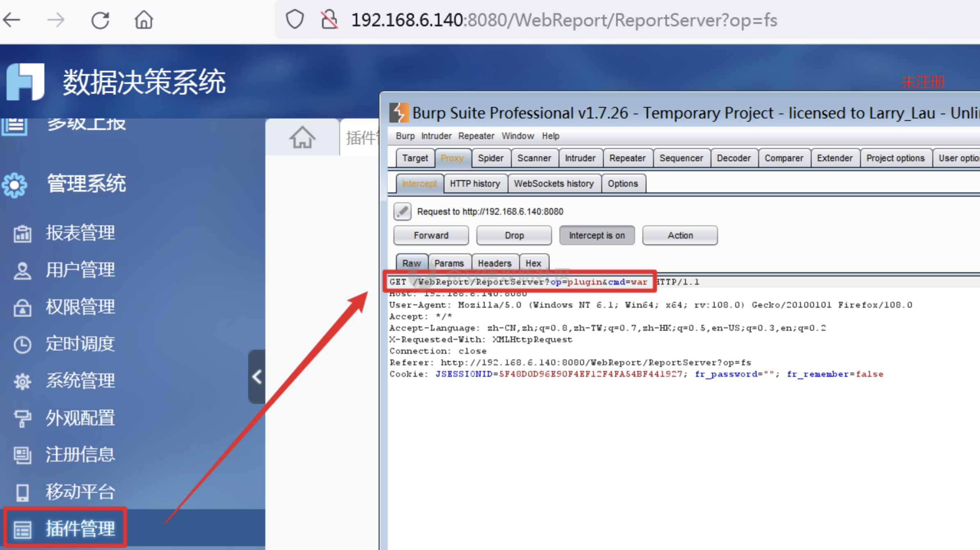
Task: Switch to the Spider tab
Action: pyautogui.click(x=491, y=158)
